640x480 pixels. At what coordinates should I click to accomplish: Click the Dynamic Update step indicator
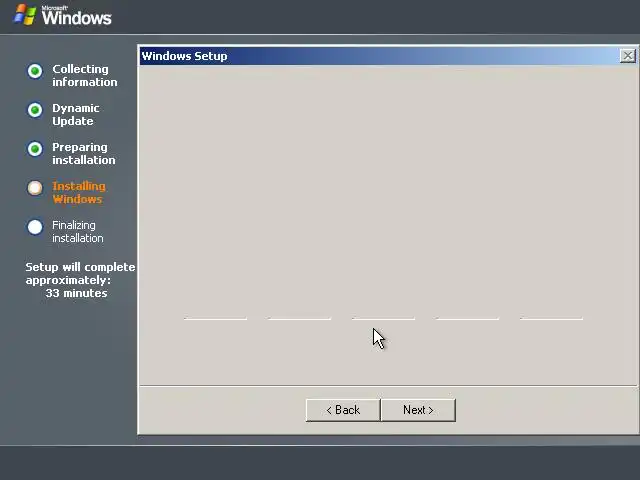pos(35,110)
